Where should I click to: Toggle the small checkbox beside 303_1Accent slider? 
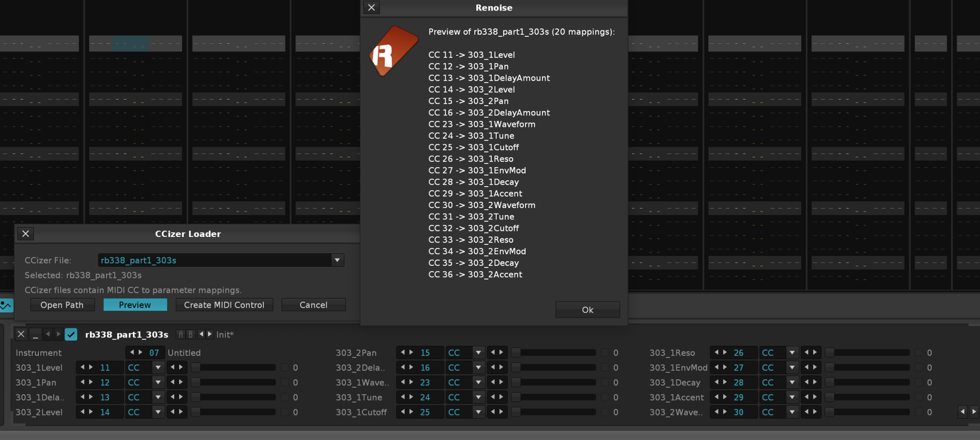click(919, 397)
